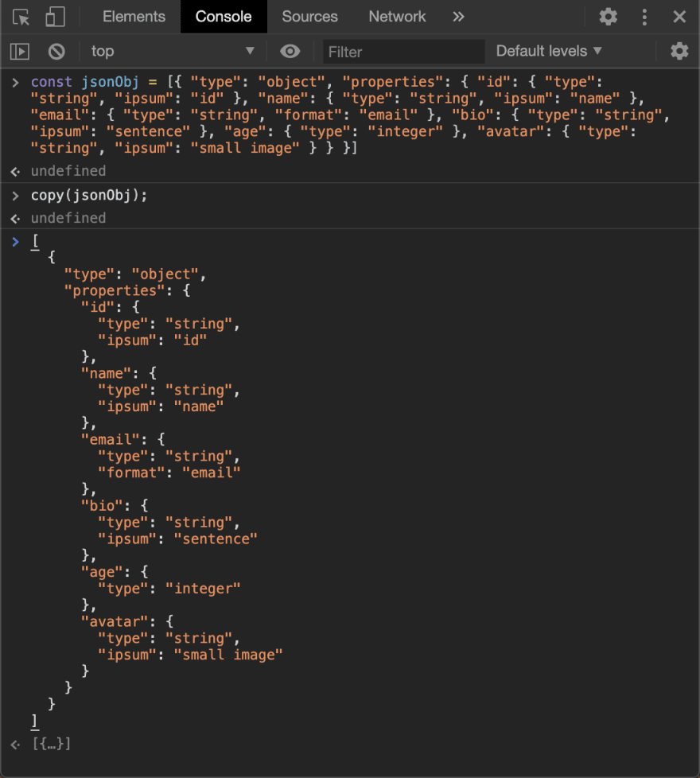700x778 pixels.
Task: Create a live expression with eye icon
Action: 290,51
